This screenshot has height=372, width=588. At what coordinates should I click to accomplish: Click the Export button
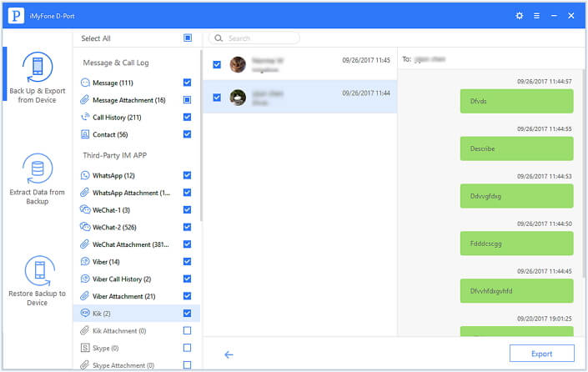541,354
